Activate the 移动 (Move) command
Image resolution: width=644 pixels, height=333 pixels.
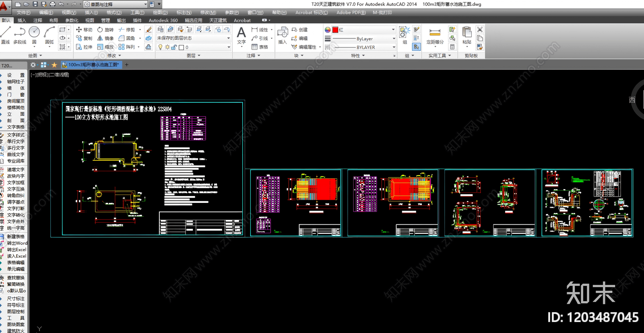click(84, 30)
